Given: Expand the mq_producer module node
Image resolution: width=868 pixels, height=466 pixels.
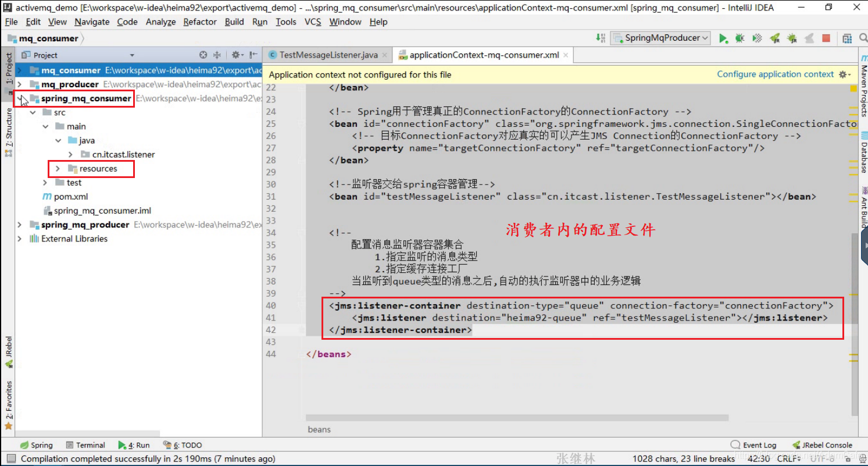Looking at the screenshot, I should pyautogui.click(x=20, y=84).
